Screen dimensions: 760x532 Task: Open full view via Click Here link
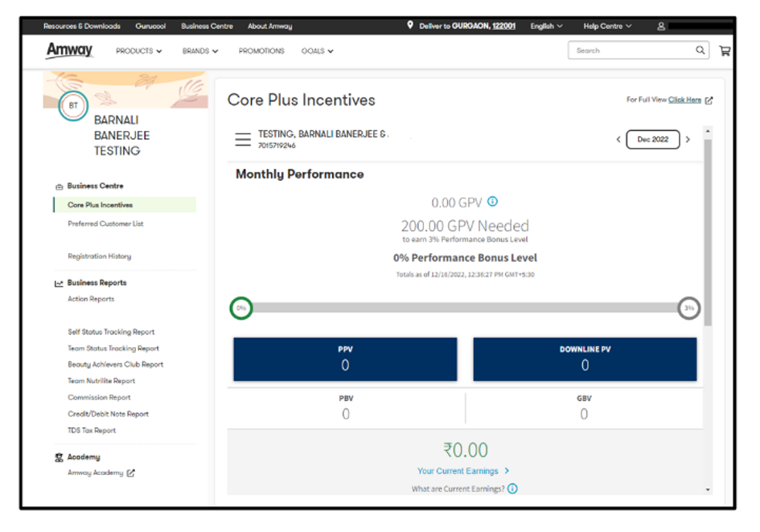click(684, 99)
